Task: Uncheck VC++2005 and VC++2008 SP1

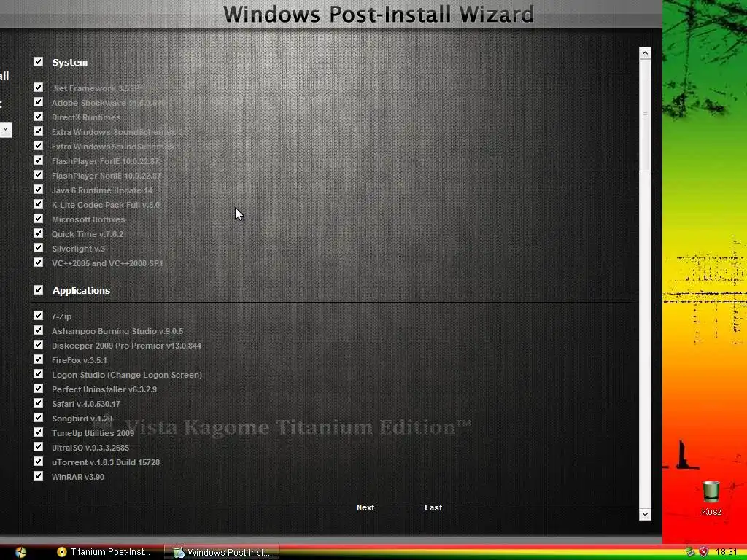Action: pyautogui.click(x=38, y=262)
